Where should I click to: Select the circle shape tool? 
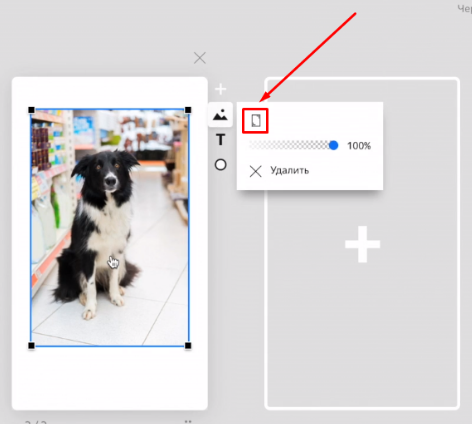click(220, 165)
